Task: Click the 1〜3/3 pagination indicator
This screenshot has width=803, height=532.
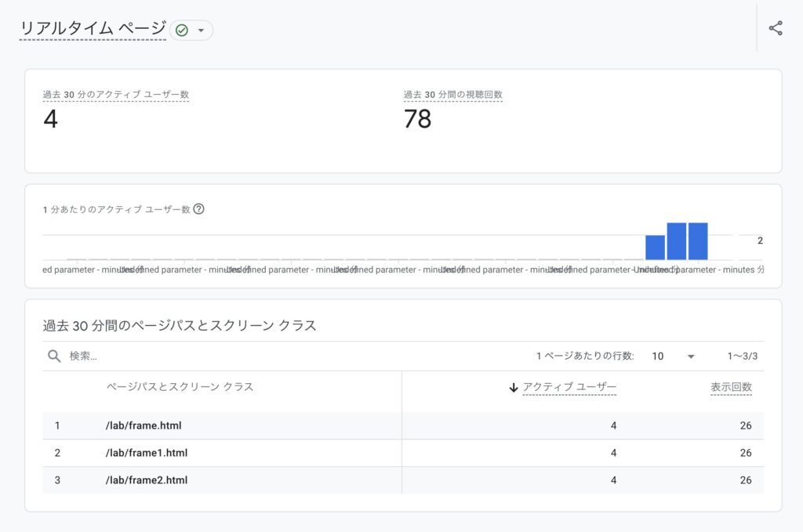Action: 742,356
